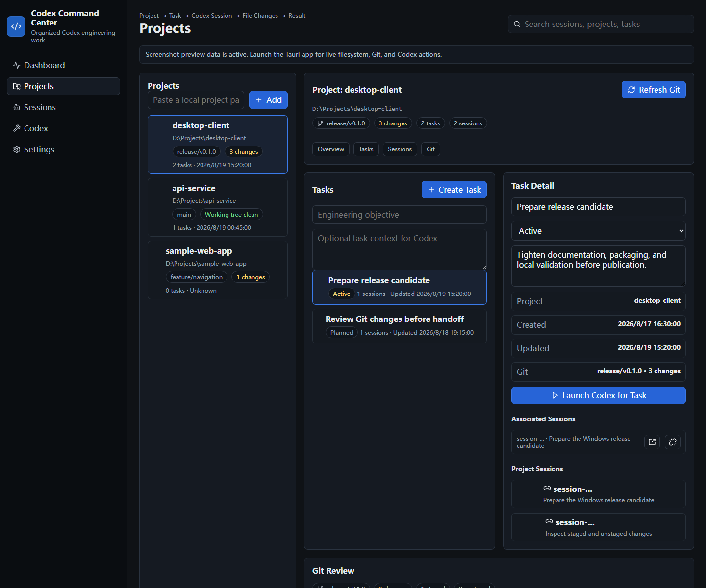Click the Git Review section heading
Viewport: 706px width, 588px height.
[x=333, y=571]
